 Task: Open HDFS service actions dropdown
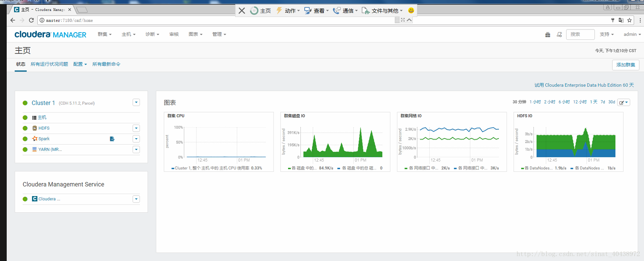pos(136,128)
